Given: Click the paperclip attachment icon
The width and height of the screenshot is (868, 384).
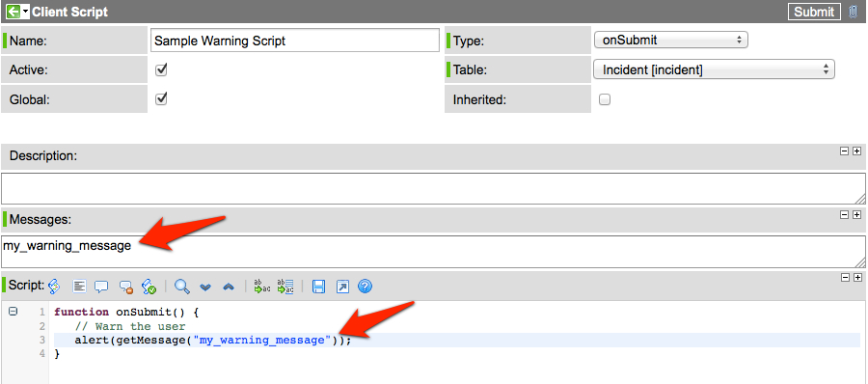Looking at the screenshot, I should [x=854, y=12].
